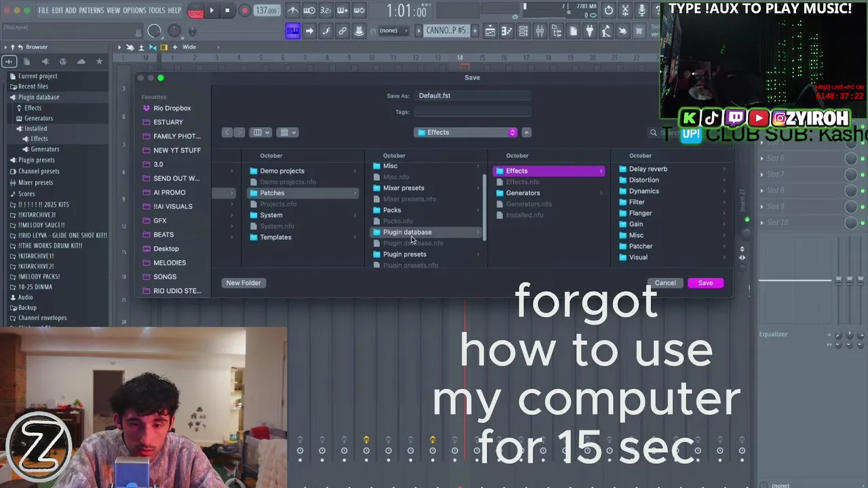Select Recent files in browser
Image resolution: width=868 pixels, height=488 pixels.
point(33,86)
